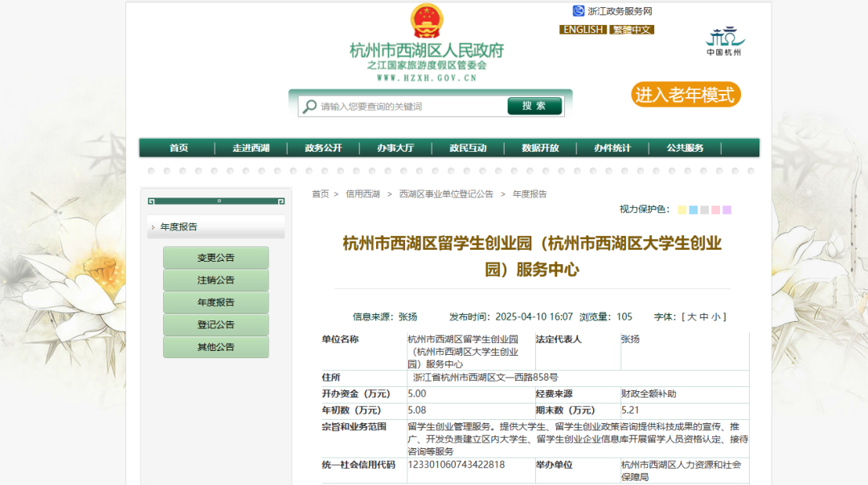
Task: Select the yellow eye-protection color
Action: click(682, 210)
